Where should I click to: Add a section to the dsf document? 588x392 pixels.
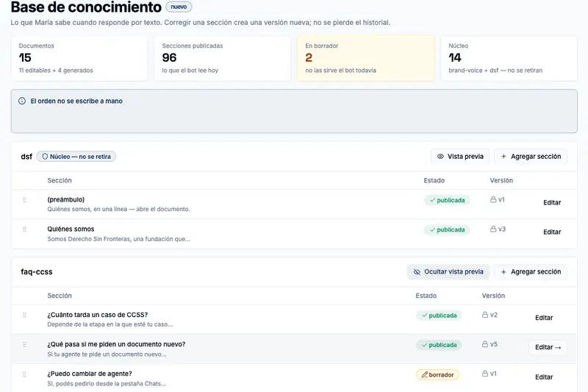[531, 157]
